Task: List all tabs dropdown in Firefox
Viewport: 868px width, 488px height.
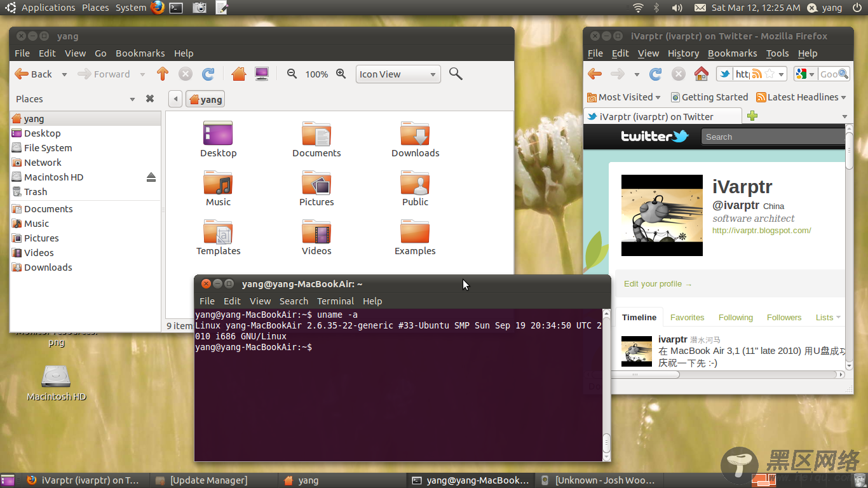Action: pos(844,116)
